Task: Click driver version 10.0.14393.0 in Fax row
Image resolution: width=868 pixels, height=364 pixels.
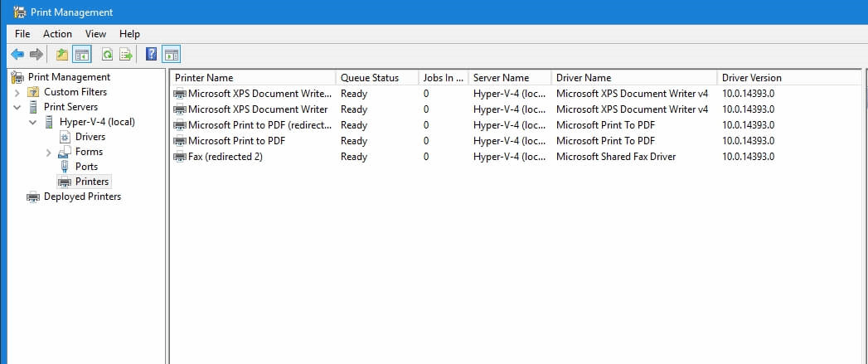Action: tap(748, 157)
